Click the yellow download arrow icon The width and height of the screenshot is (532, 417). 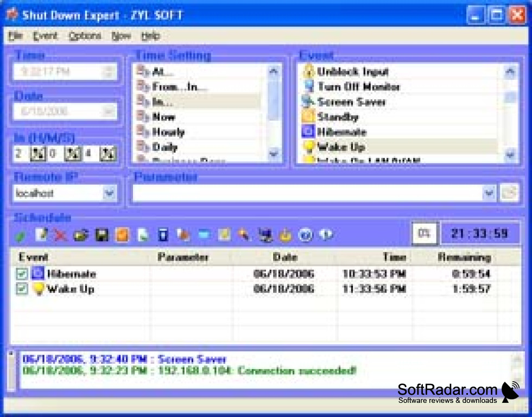coord(286,235)
